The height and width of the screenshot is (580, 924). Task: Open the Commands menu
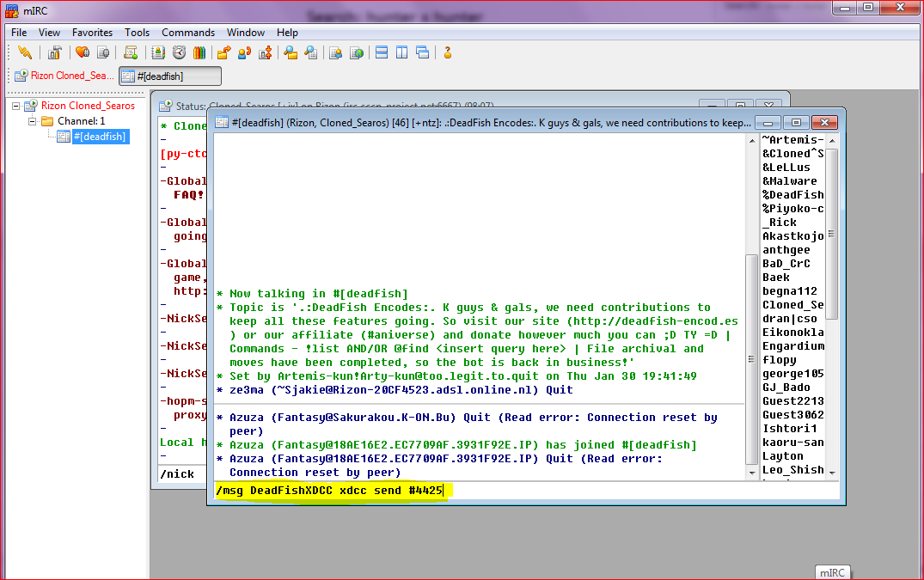coord(188,33)
